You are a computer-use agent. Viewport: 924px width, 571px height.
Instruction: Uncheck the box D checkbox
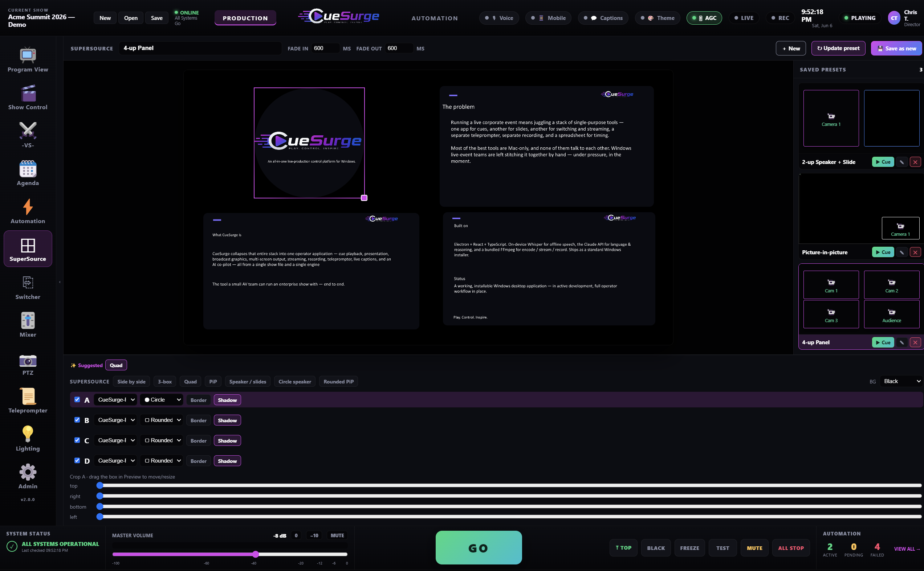pos(77,461)
